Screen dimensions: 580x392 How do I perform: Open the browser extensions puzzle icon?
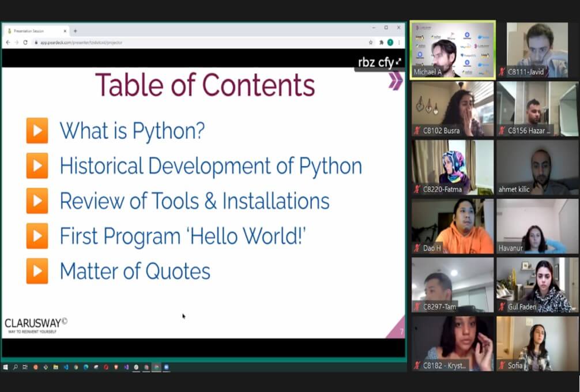(381, 42)
